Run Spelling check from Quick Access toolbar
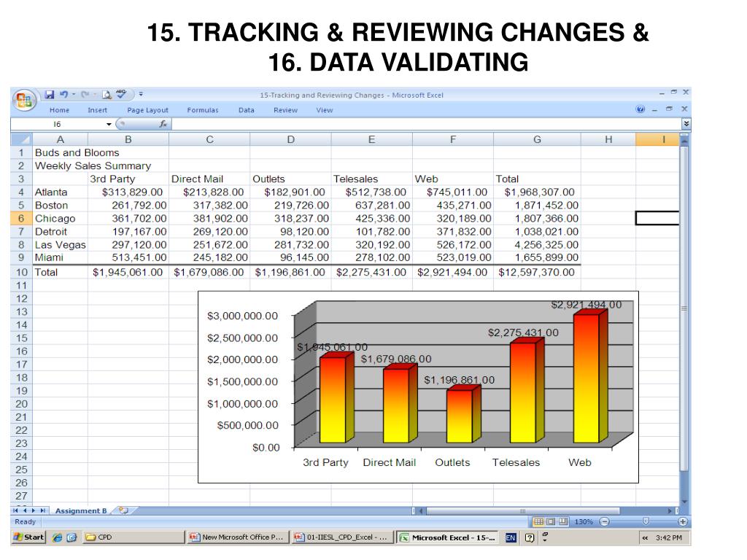This screenshot has height=560, width=747. click(122, 94)
